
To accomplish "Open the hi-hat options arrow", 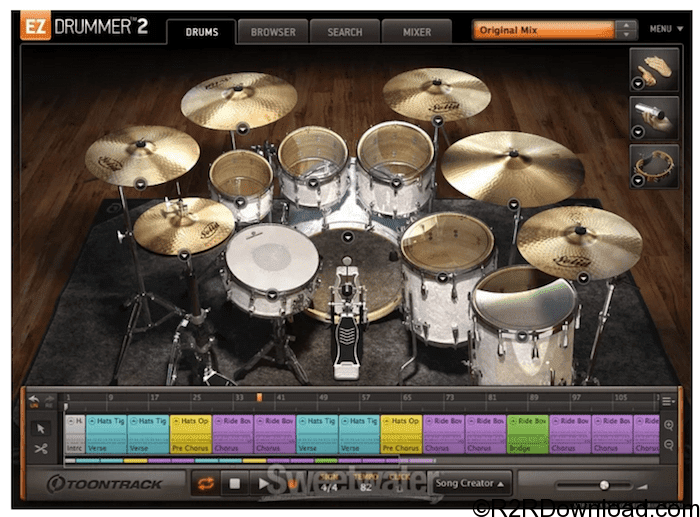I will pyautogui.click(x=184, y=256).
